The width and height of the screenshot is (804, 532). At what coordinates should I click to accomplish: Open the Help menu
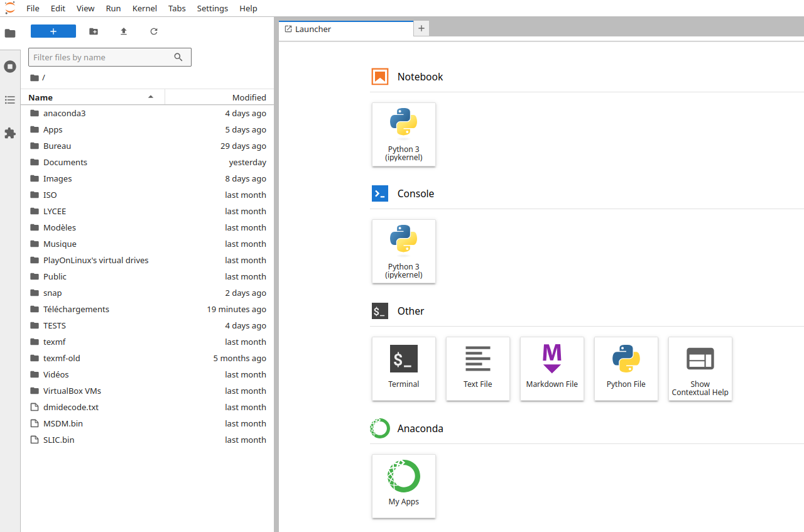pos(249,8)
